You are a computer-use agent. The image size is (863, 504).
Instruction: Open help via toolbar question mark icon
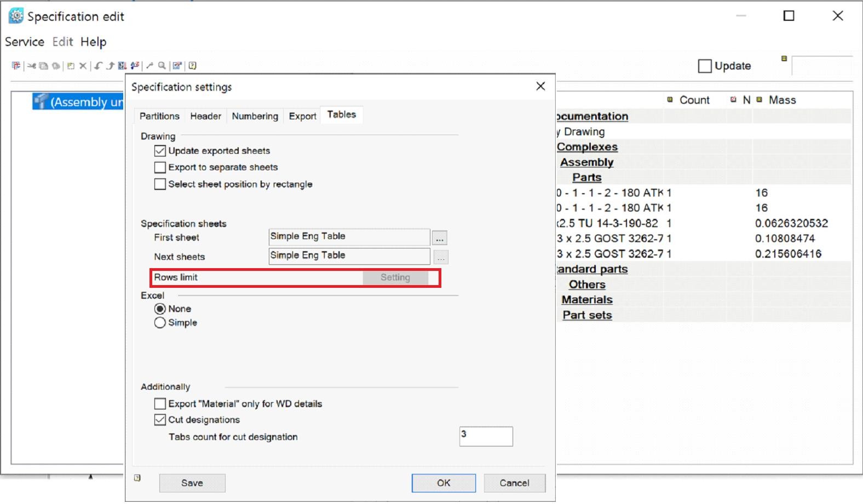tap(192, 66)
